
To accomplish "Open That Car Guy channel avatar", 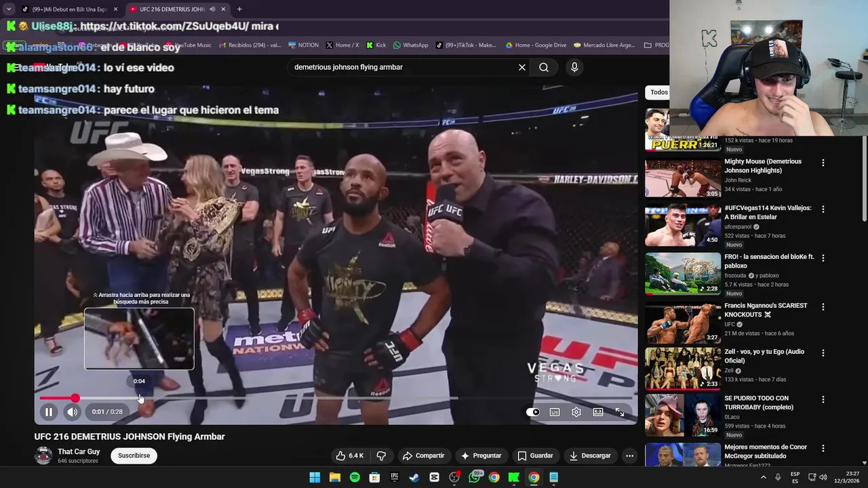I will tap(43, 455).
